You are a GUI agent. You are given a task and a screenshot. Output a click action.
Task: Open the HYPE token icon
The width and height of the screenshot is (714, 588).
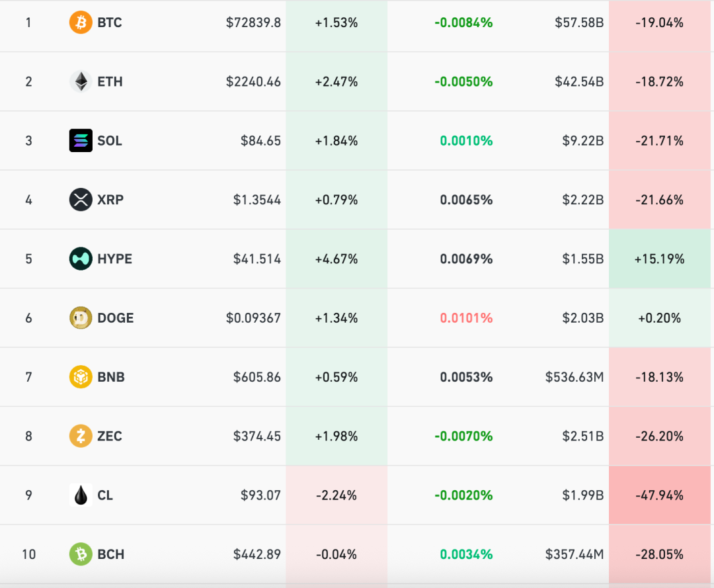coord(81,259)
